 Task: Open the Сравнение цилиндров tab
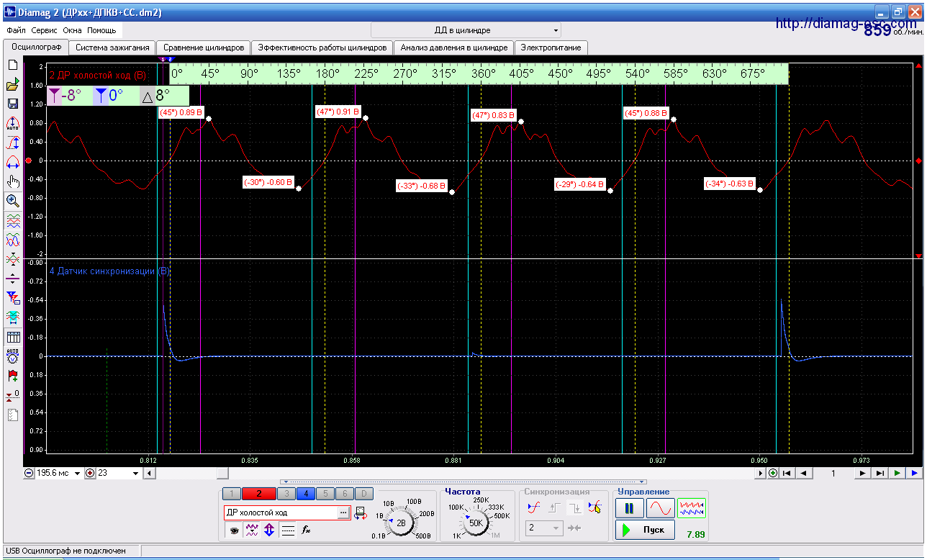[204, 48]
